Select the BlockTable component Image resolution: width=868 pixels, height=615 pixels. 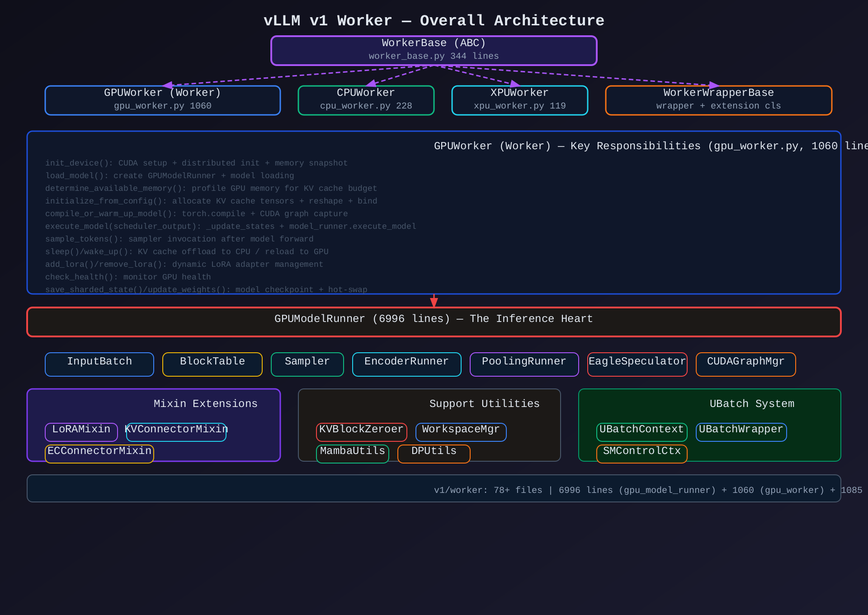point(212,364)
